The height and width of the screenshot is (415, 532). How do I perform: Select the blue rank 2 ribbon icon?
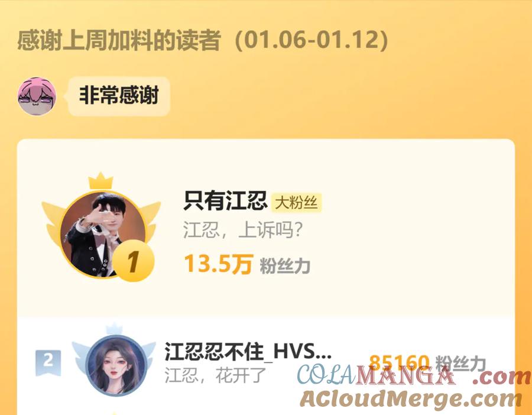[48, 362]
